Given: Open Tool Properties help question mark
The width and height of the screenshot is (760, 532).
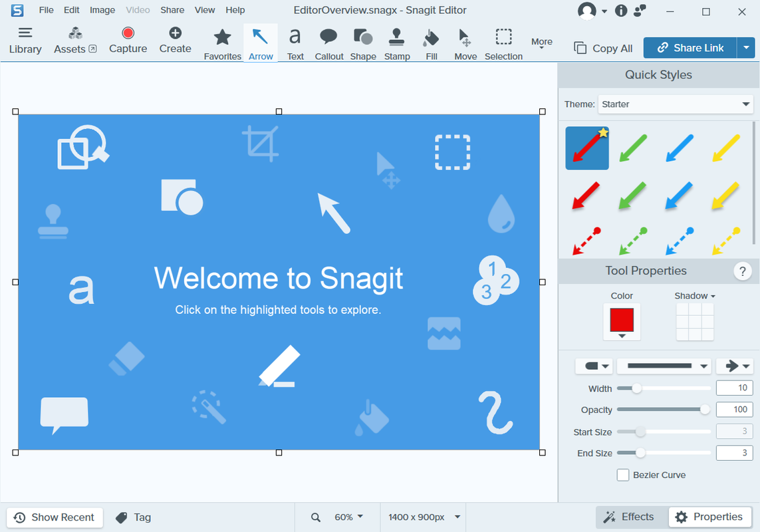Looking at the screenshot, I should pos(743,271).
